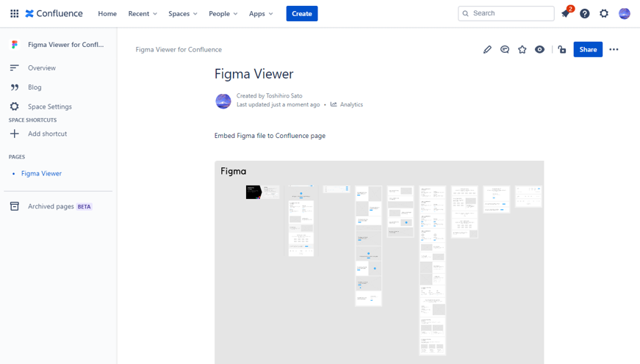Star this page as favorite
Screen dimensions: 640x364
522,49
